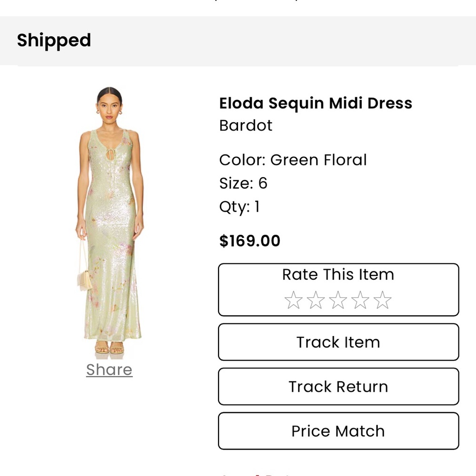The width and height of the screenshot is (476, 476).
Task: Click the $169.00 price text
Action: tap(249, 241)
